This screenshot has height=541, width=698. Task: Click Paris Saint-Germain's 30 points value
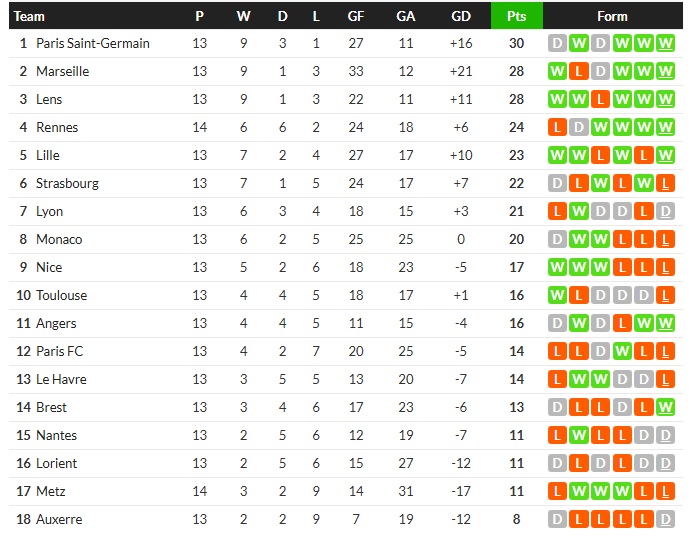point(516,43)
